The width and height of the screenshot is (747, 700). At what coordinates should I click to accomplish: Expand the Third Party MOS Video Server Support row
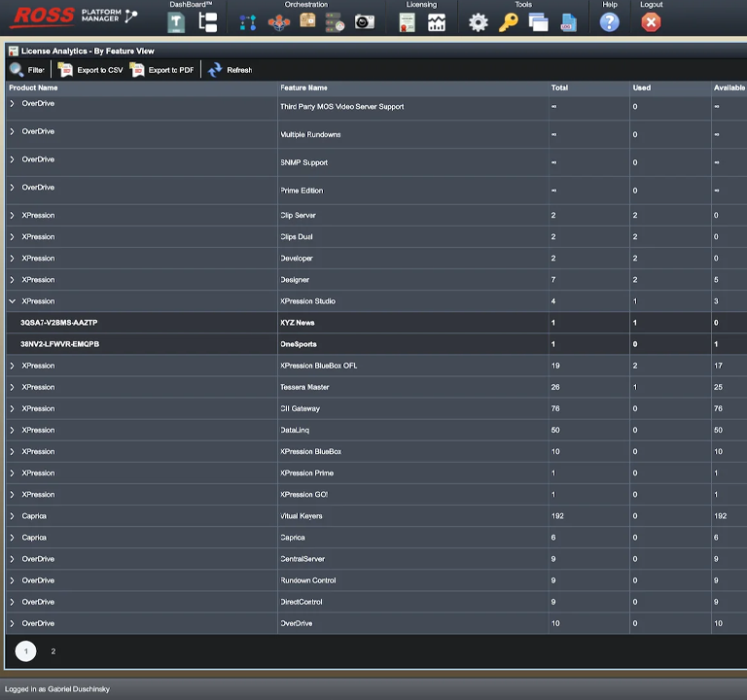[x=13, y=103]
